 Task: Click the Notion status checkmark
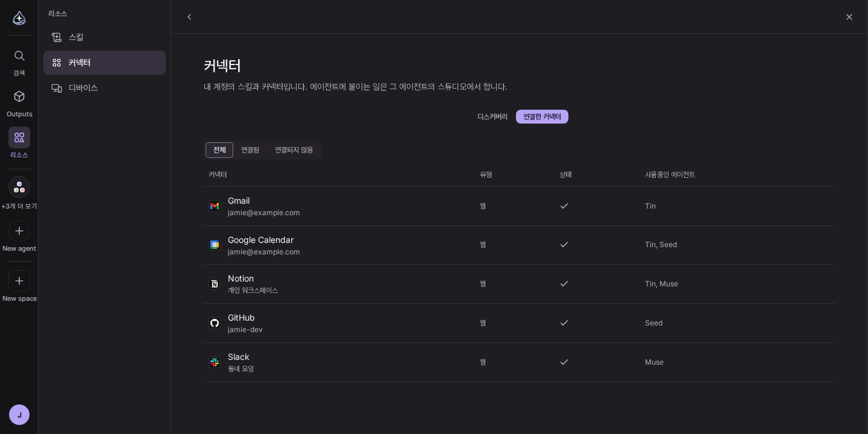tap(564, 284)
